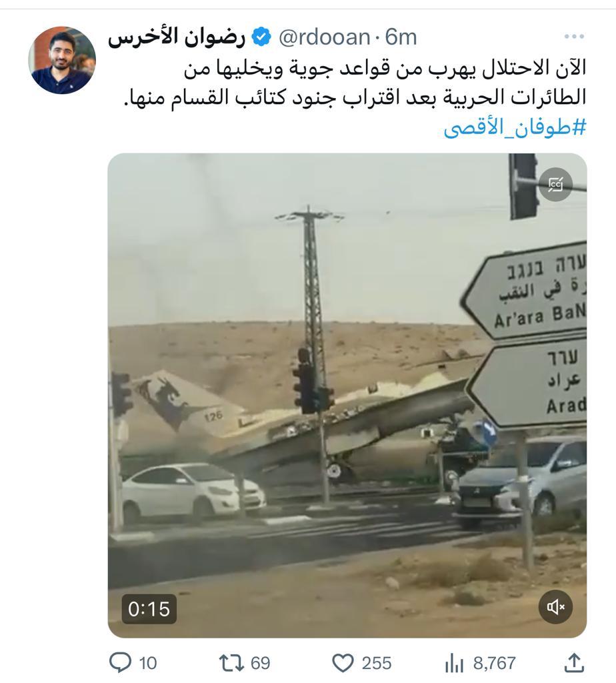Toggle closed captions on the video
The image size is (616, 683).
point(555,184)
